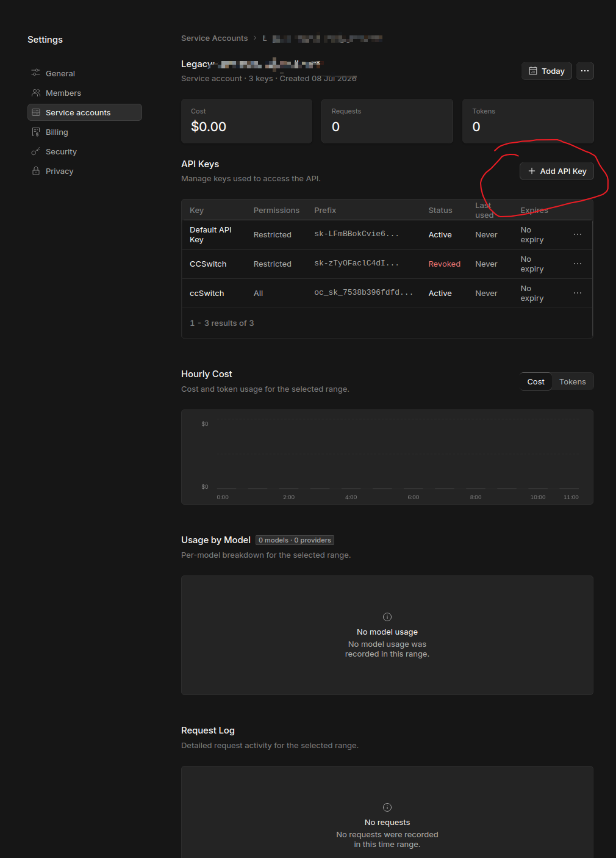Click info icon in No model usage panel
This screenshot has height=858, width=616.
[387, 617]
